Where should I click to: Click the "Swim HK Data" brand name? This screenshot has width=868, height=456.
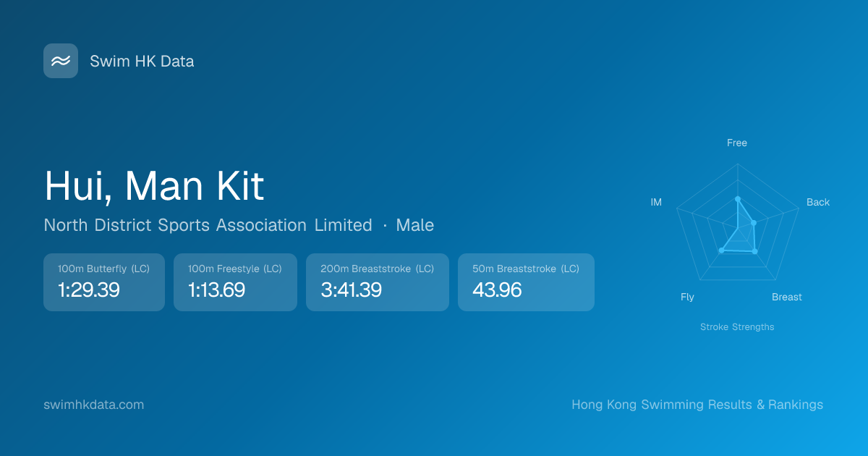pos(142,62)
